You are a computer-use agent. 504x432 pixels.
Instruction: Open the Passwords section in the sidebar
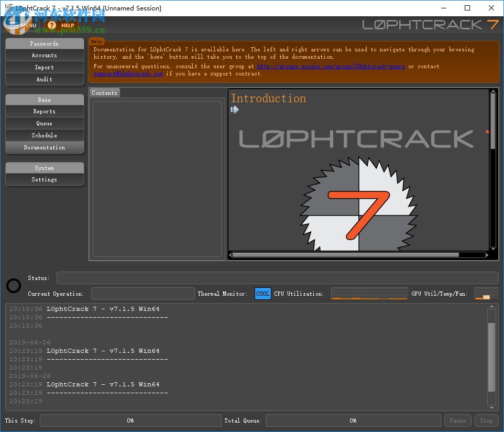45,44
